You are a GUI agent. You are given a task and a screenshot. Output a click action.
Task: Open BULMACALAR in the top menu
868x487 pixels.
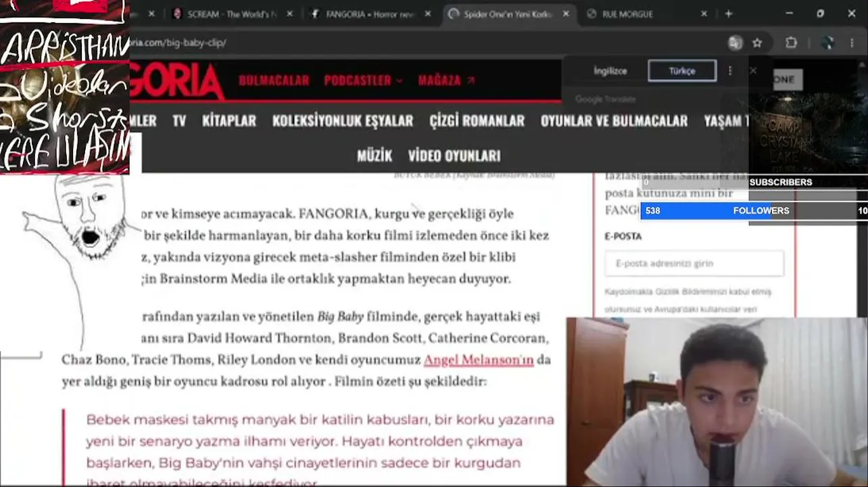[x=274, y=80]
